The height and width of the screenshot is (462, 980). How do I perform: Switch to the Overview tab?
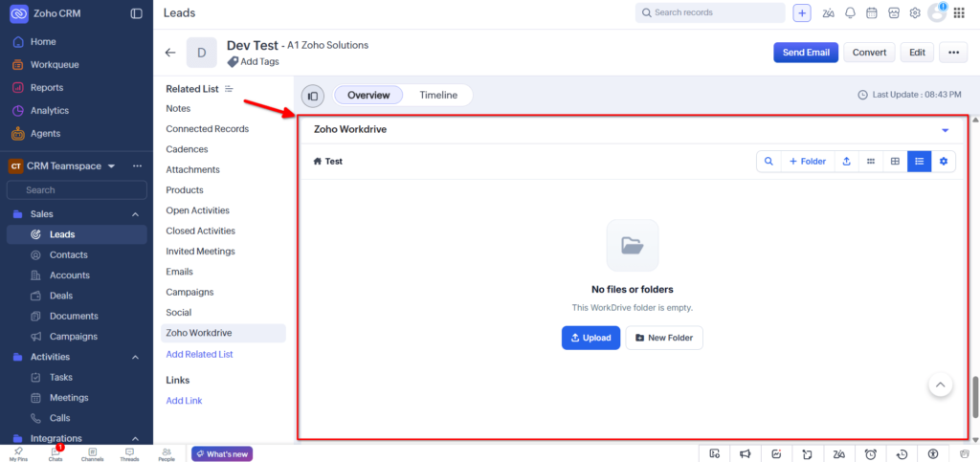[x=368, y=96]
